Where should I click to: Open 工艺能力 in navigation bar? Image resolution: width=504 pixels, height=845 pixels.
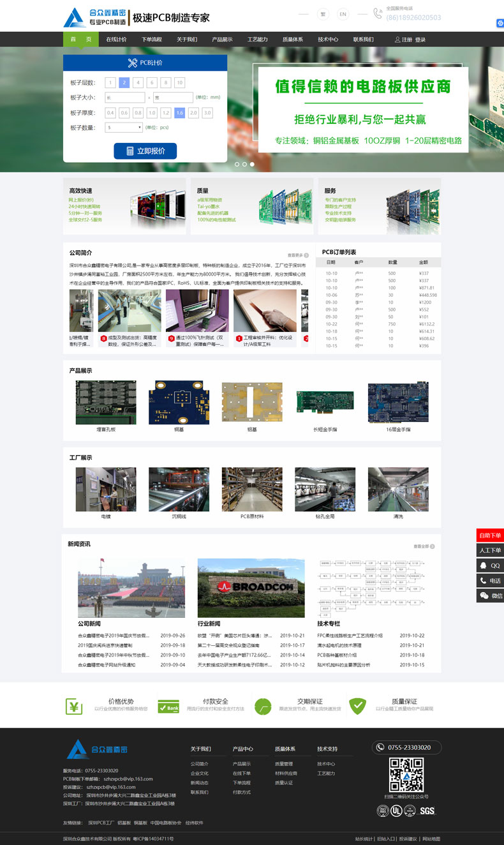tap(258, 39)
